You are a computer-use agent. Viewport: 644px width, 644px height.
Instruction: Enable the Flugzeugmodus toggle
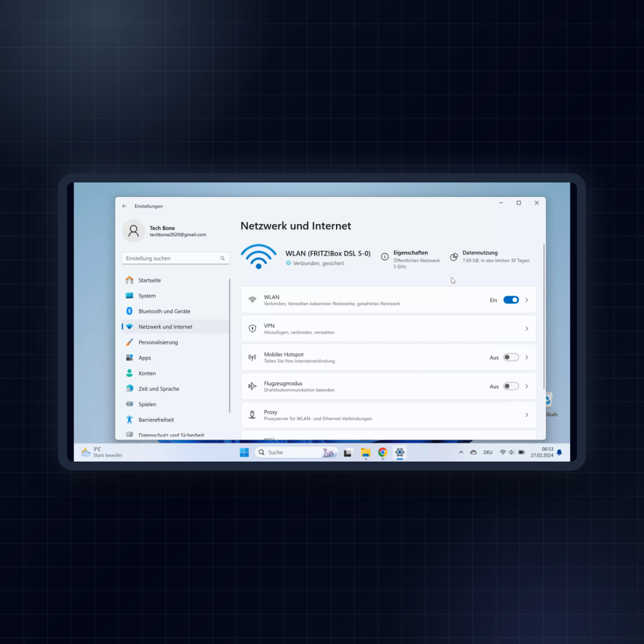coord(511,386)
